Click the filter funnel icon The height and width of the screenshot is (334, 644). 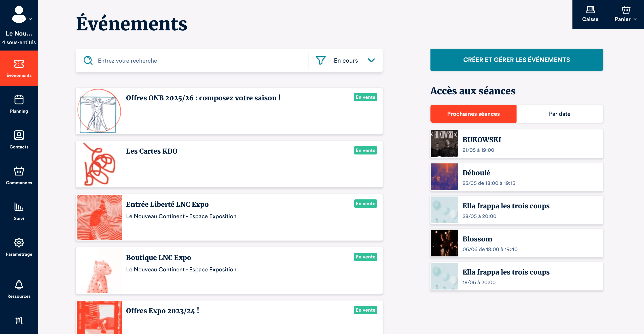coord(321,60)
